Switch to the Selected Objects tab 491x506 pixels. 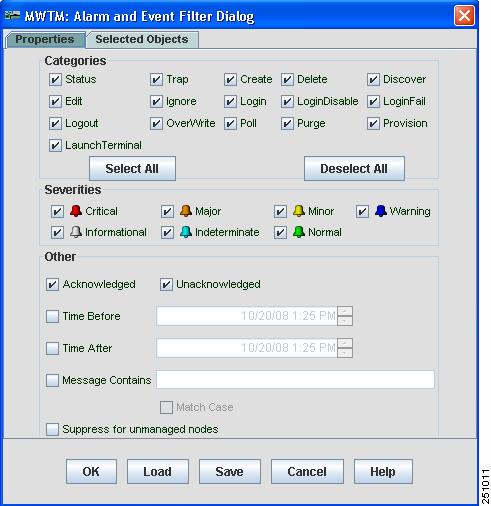pyautogui.click(x=142, y=40)
